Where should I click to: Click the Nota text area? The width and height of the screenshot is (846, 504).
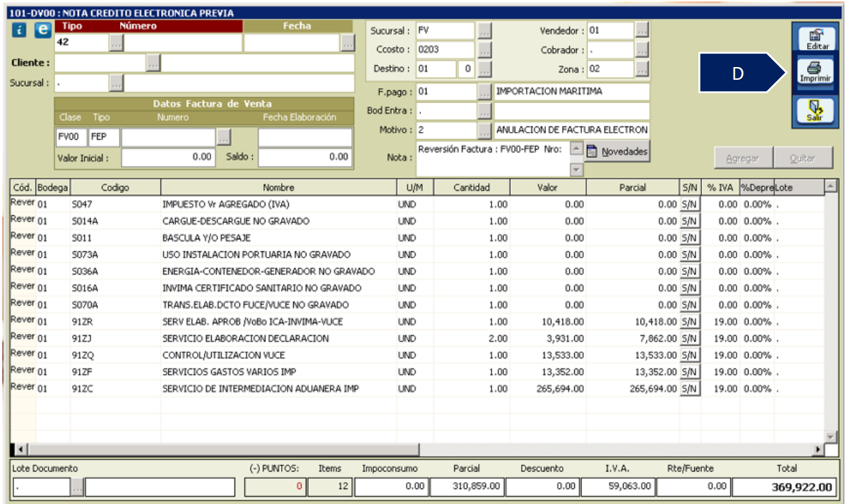[493, 159]
